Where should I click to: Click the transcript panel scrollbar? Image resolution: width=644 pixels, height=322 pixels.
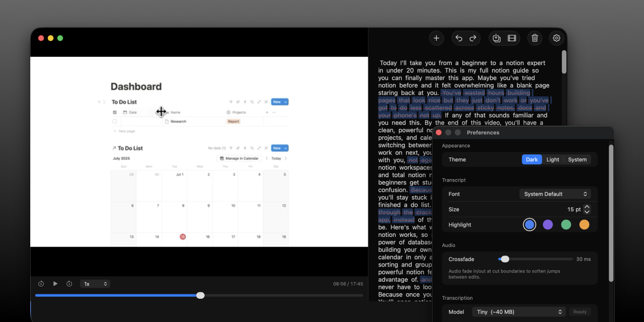[x=564, y=61]
